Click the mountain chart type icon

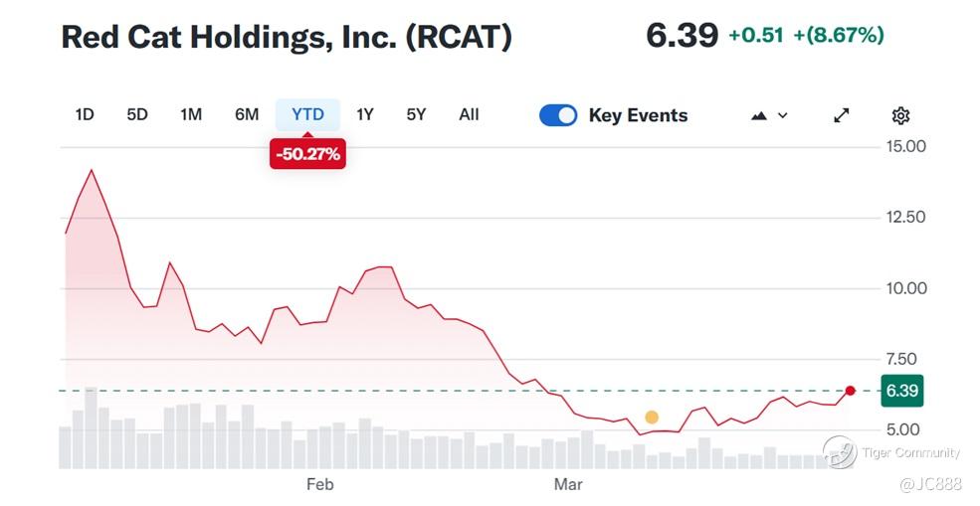click(x=759, y=115)
